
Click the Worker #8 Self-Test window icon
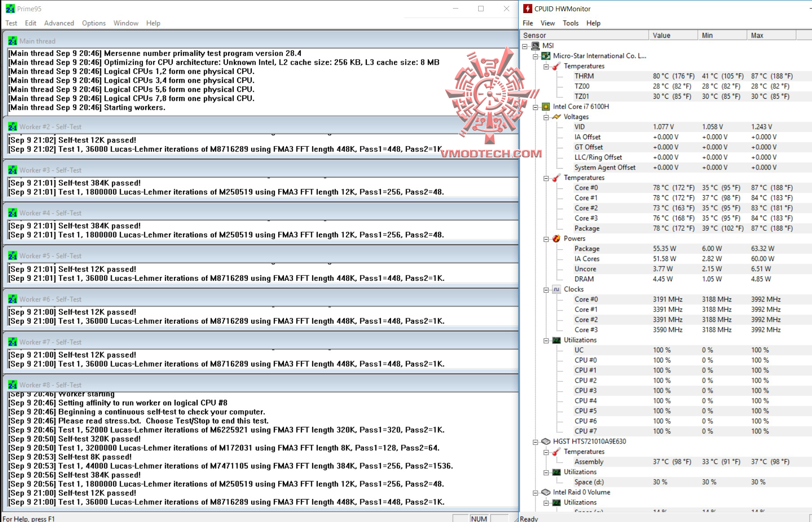13,385
